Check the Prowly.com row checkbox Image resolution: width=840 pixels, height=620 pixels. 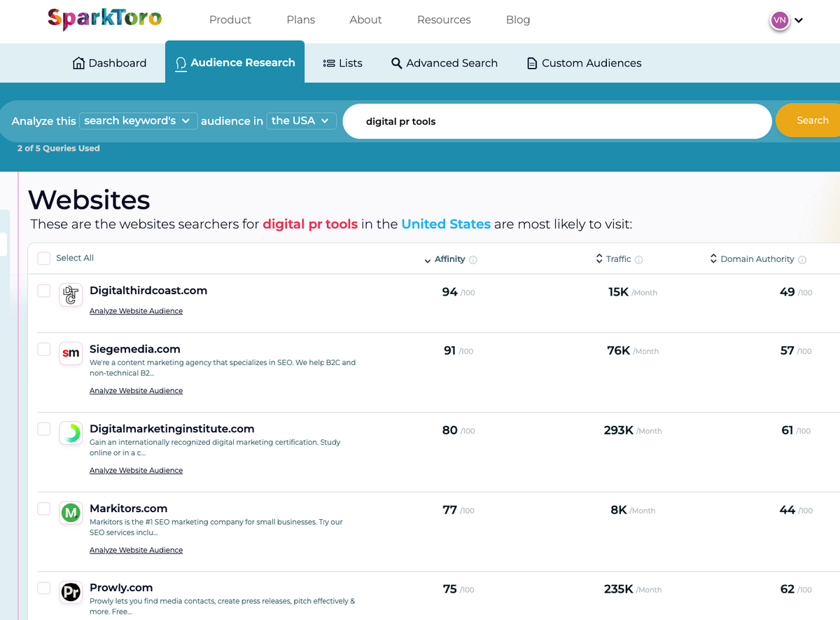click(43, 588)
